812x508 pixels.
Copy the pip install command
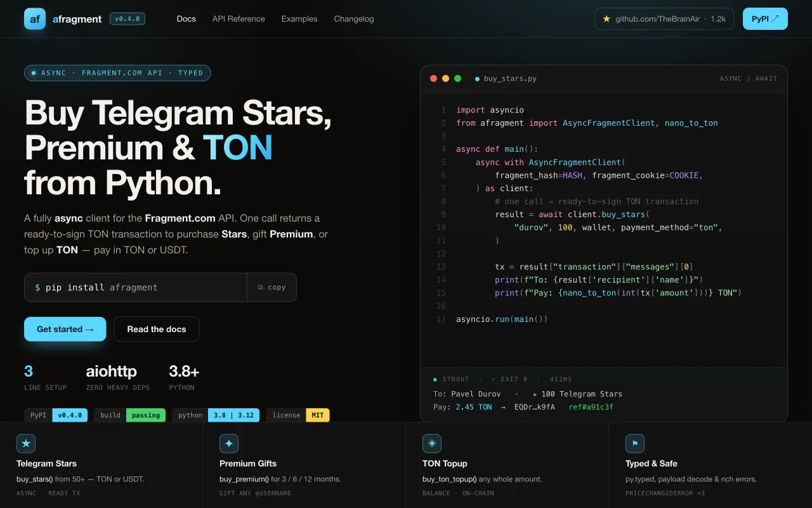pos(272,288)
